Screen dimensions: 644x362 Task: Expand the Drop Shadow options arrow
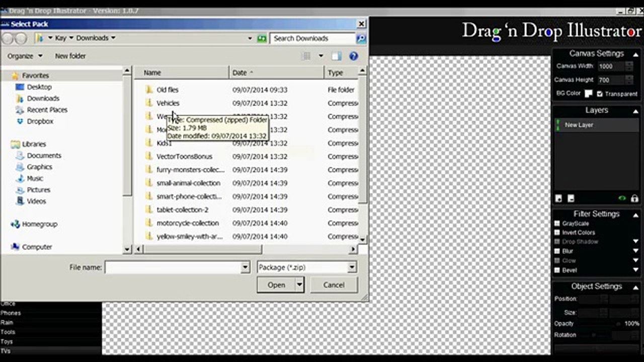click(635, 242)
